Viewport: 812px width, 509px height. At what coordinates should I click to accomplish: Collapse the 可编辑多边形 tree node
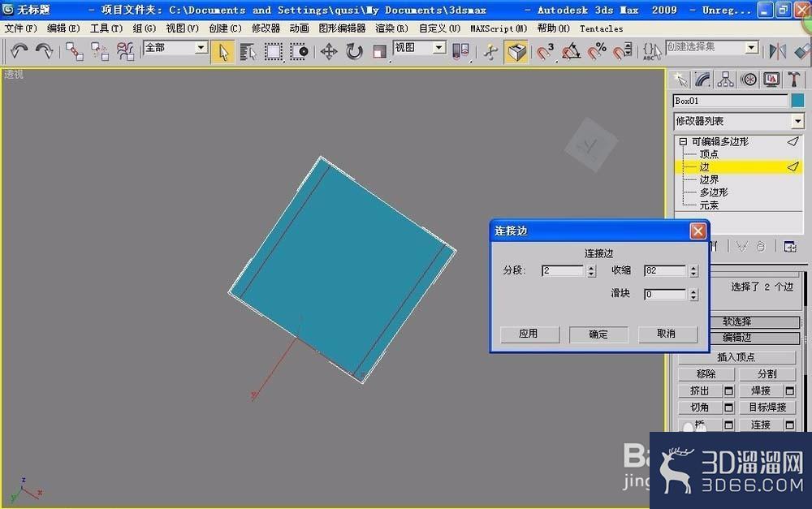683,141
